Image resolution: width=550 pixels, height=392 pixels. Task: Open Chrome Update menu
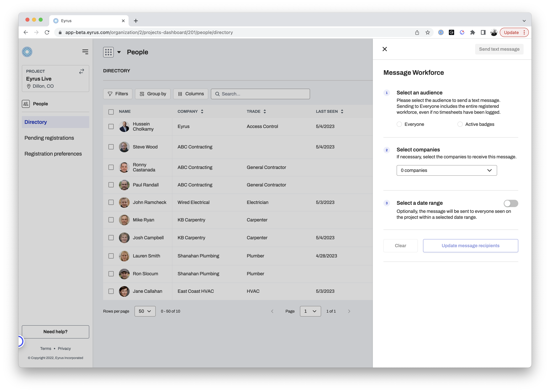[514, 32]
